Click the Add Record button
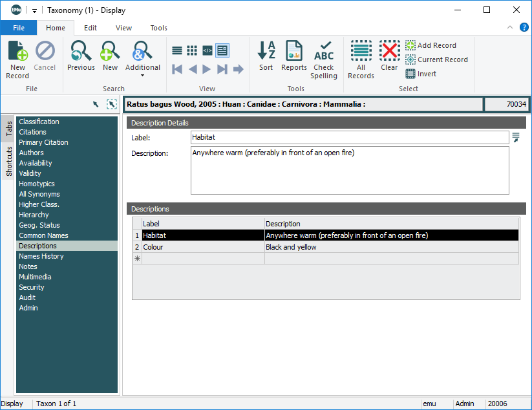Screen dimensions: 532x410 click(x=431, y=45)
